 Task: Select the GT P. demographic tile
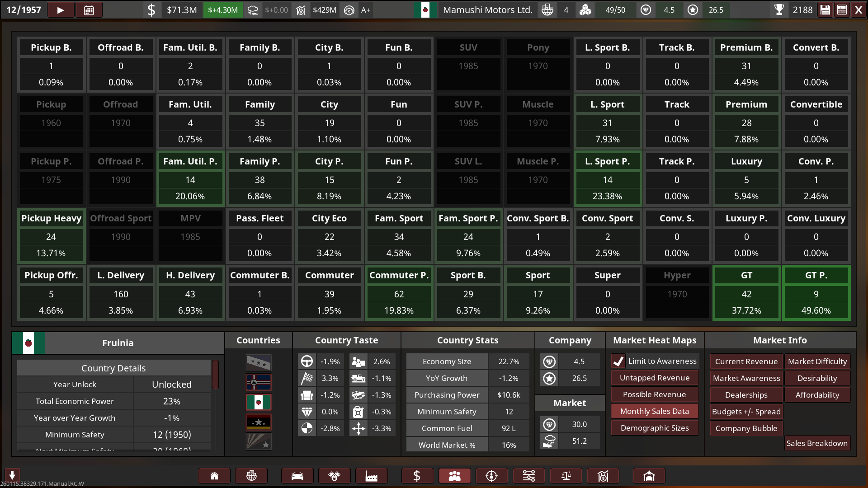pos(816,293)
